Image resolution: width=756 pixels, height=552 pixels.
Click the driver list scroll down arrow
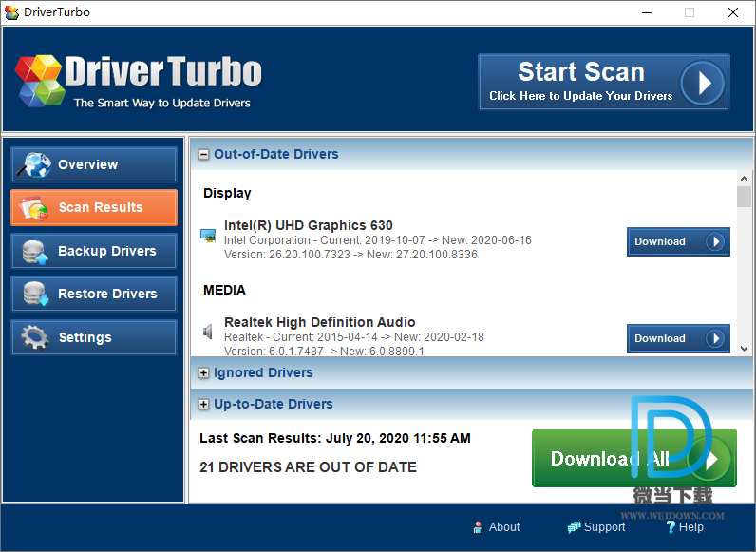click(x=744, y=349)
